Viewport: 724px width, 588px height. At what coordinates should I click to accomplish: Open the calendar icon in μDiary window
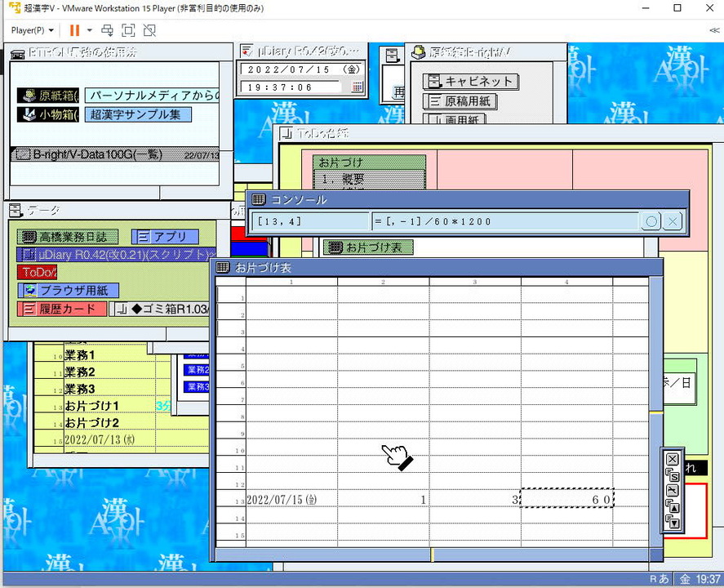[x=358, y=87]
